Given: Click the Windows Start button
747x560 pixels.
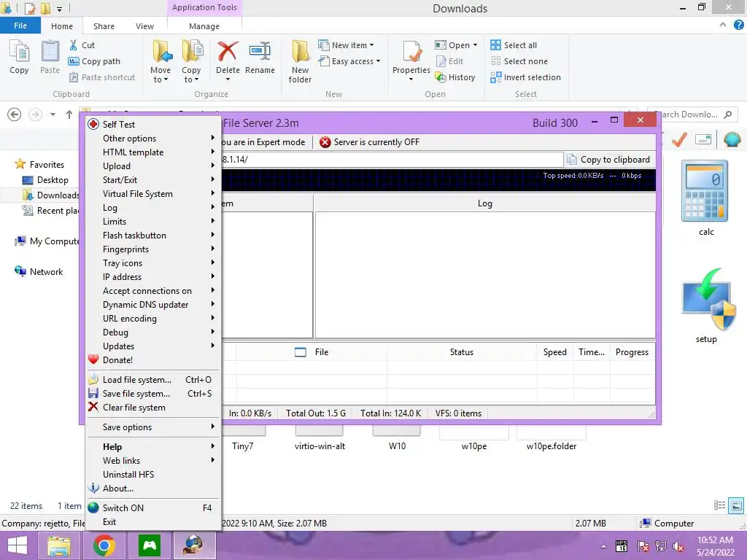Looking at the screenshot, I should 18,545.
